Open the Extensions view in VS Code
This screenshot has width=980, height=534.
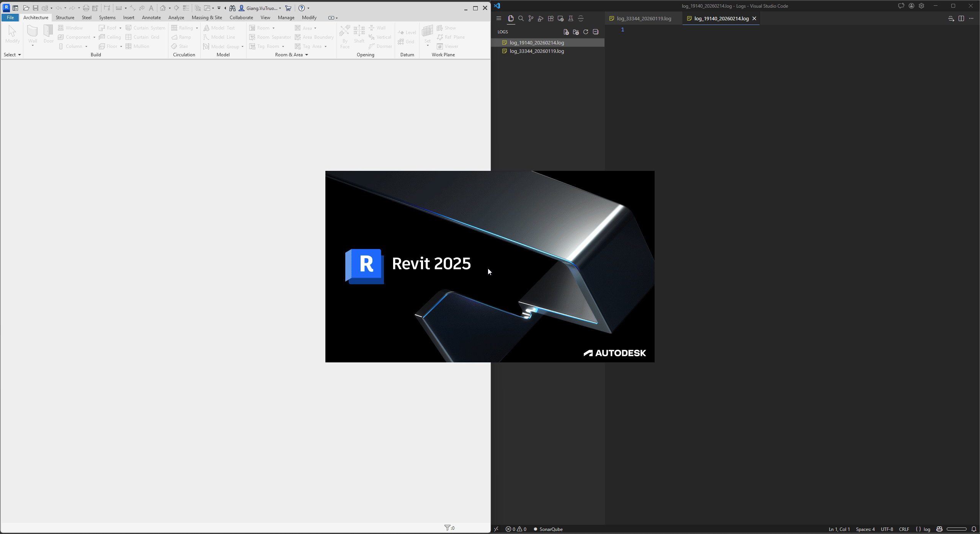[x=550, y=18]
